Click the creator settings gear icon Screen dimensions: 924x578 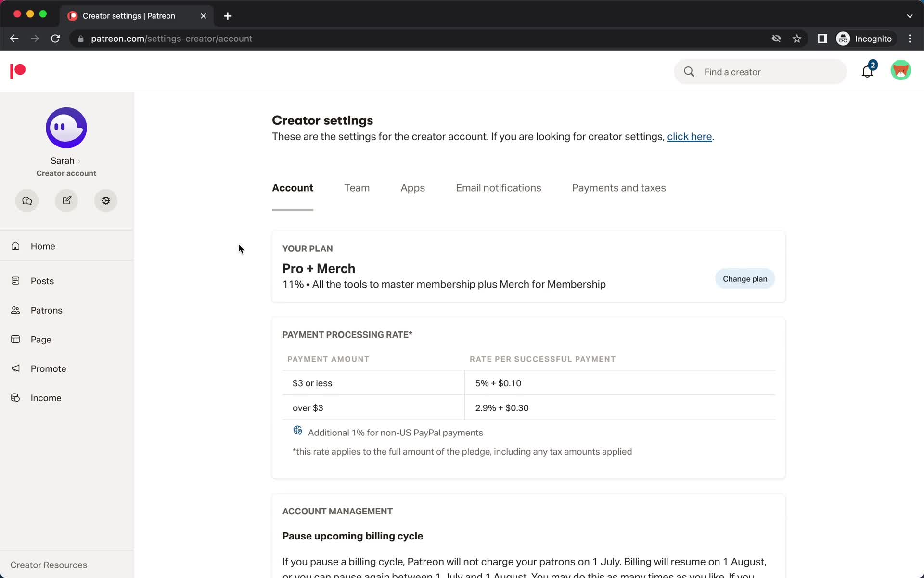(105, 200)
